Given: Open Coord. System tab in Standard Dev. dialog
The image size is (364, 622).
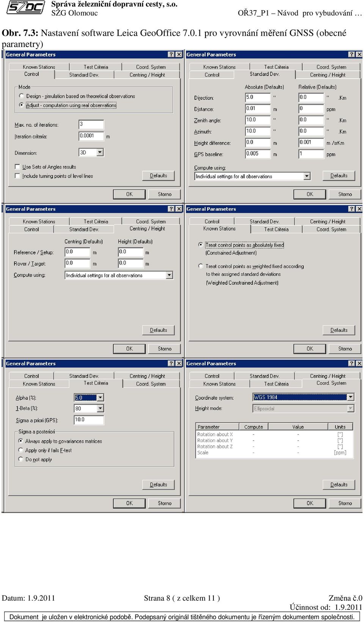Looking at the screenshot, I should (x=331, y=67).
